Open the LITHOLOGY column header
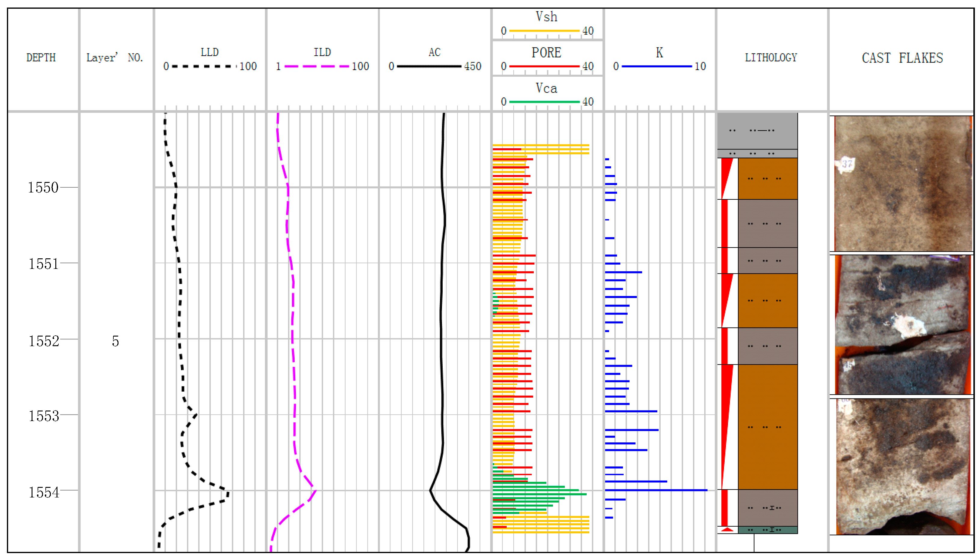This screenshot has height=560, width=980. (x=771, y=58)
